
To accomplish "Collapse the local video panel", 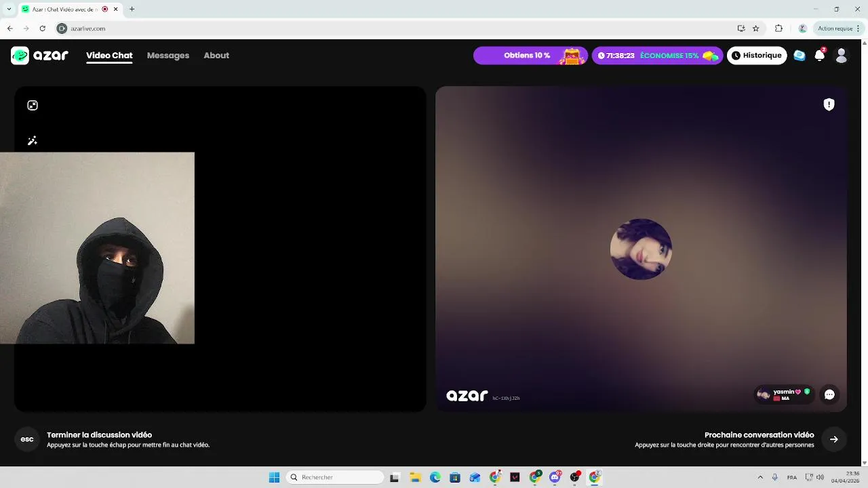I will click(33, 105).
